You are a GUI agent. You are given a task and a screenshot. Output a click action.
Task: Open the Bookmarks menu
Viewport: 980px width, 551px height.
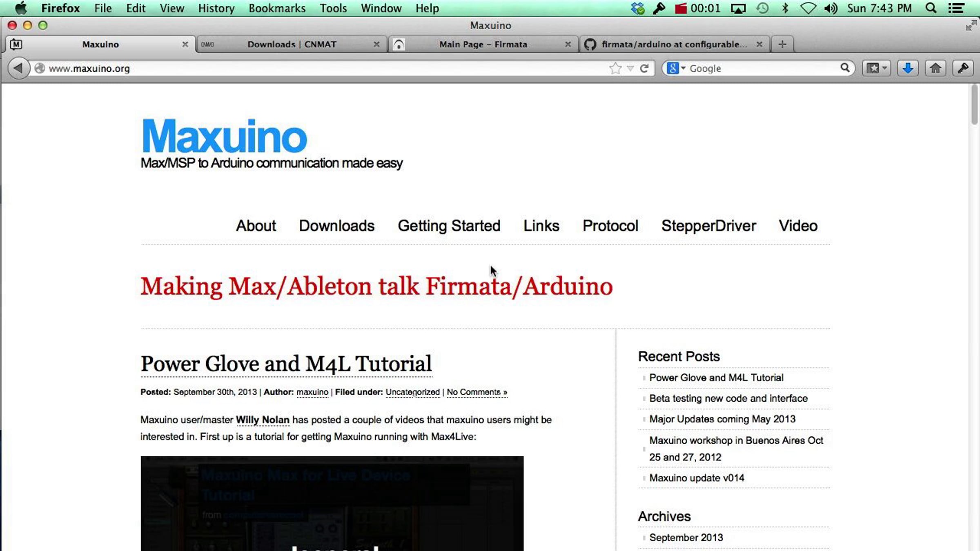pos(277,8)
